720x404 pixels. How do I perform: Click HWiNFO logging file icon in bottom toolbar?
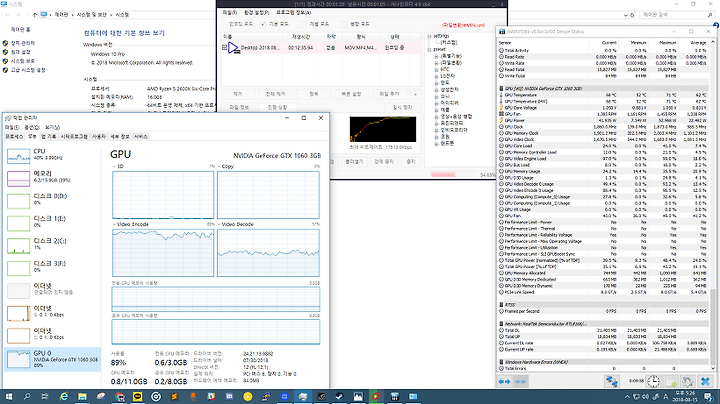(x=670, y=381)
